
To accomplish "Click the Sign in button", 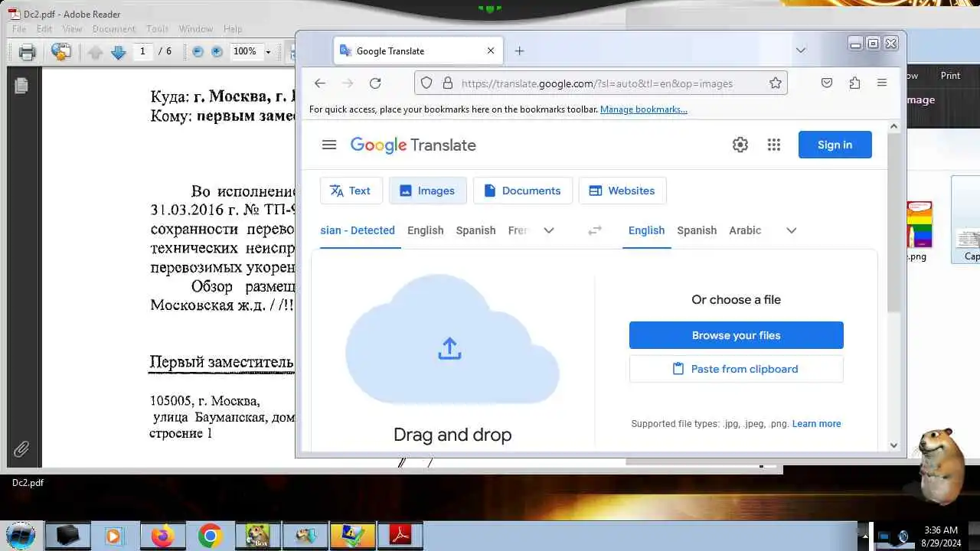I will [x=835, y=145].
